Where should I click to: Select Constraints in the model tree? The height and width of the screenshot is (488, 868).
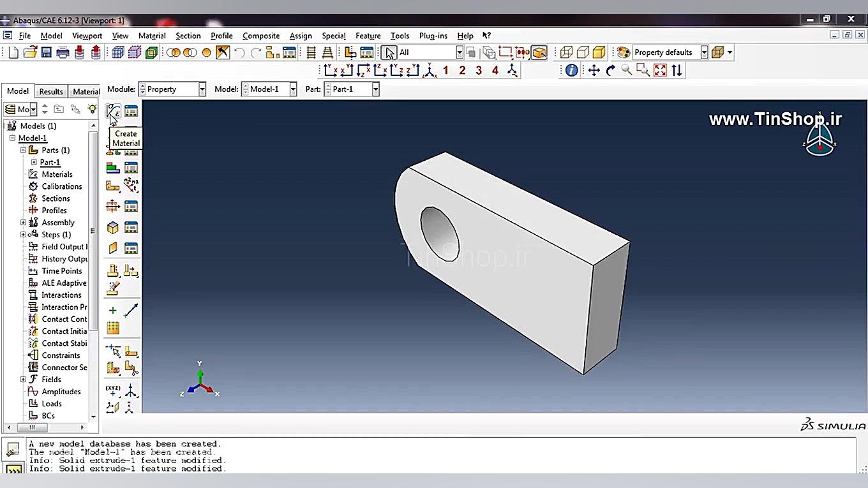click(61, 355)
